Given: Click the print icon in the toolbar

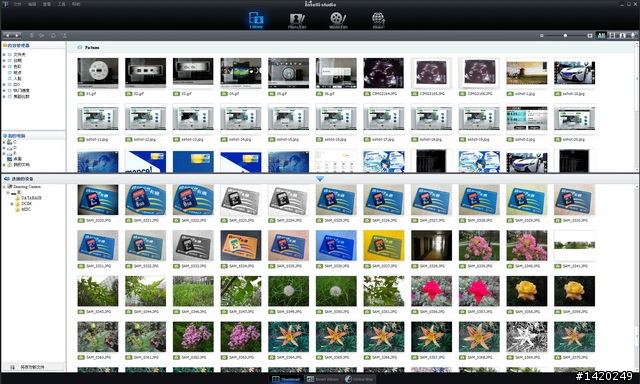Looking at the screenshot, I should (x=31, y=36).
